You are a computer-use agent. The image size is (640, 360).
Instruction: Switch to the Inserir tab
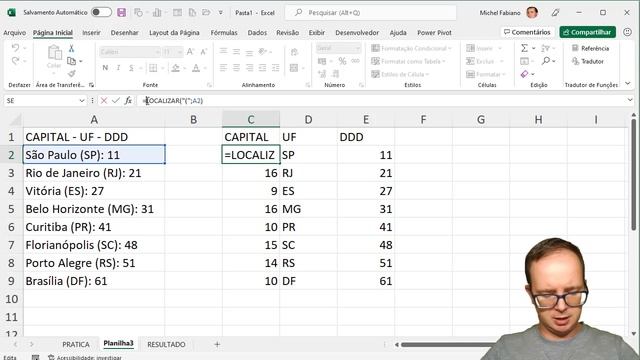pos(91,32)
